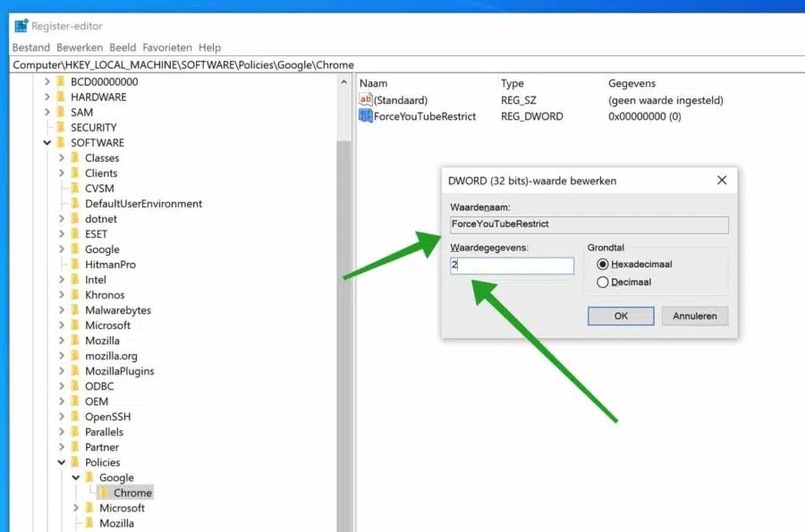Click the Gegevens column header
The height and width of the screenshot is (532, 805).
coord(632,83)
